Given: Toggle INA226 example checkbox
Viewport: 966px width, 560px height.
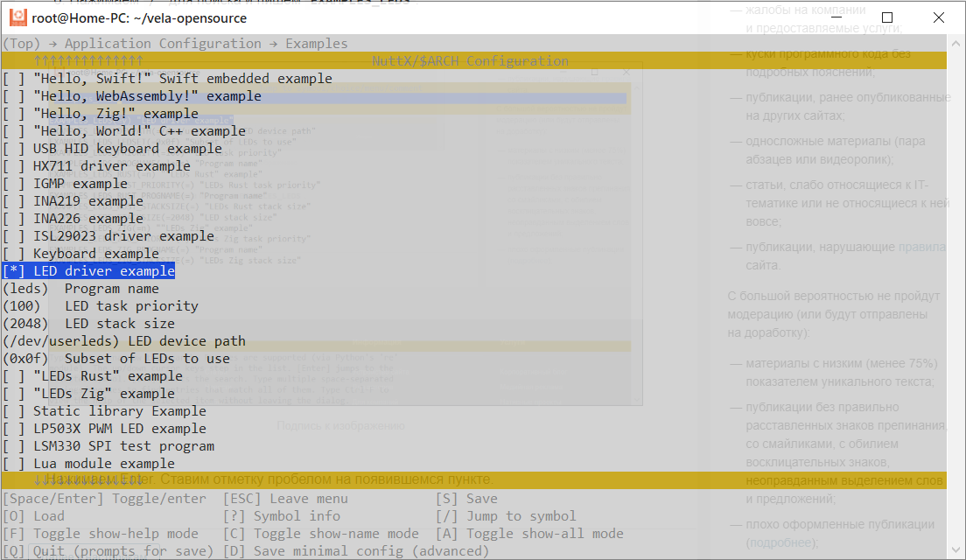Looking at the screenshot, I should click(13, 219).
